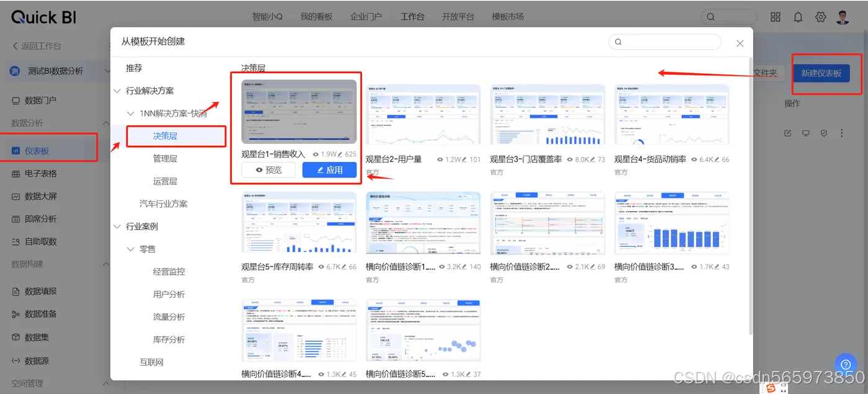Click 应用 on the 观星台1-销售收入 template
The width and height of the screenshot is (868, 394).
pos(329,169)
